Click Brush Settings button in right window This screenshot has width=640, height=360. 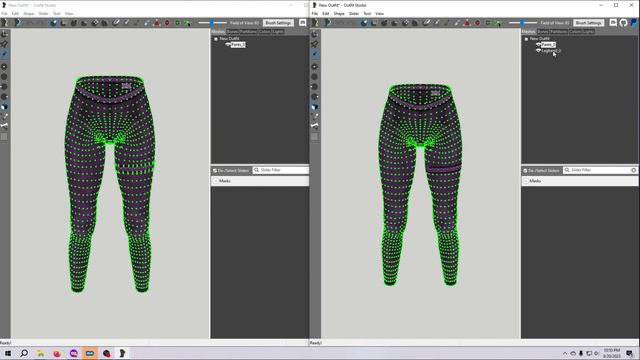point(589,23)
